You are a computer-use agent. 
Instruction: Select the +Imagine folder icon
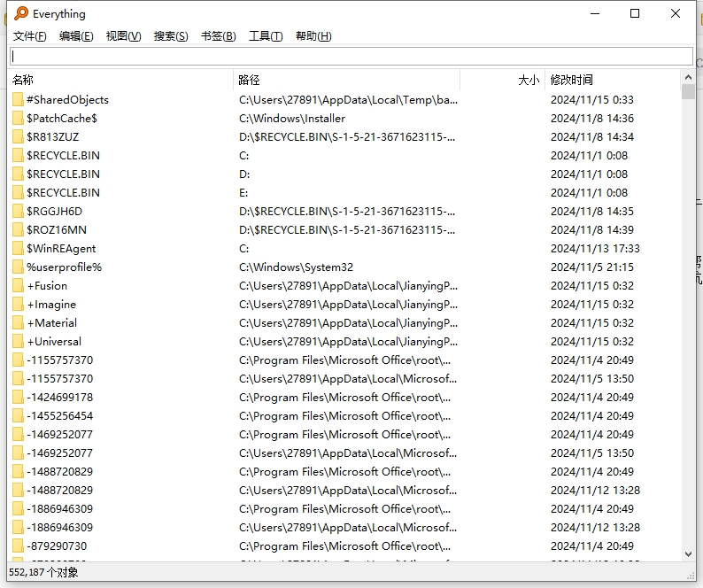pos(18,304)
